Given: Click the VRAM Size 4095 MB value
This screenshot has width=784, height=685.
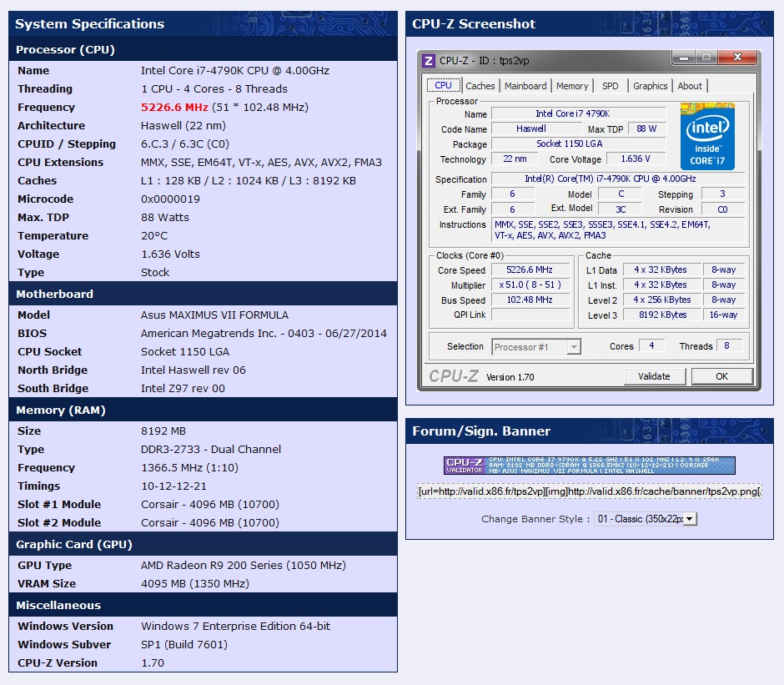Looking at the screenshot, I should 195,583.
